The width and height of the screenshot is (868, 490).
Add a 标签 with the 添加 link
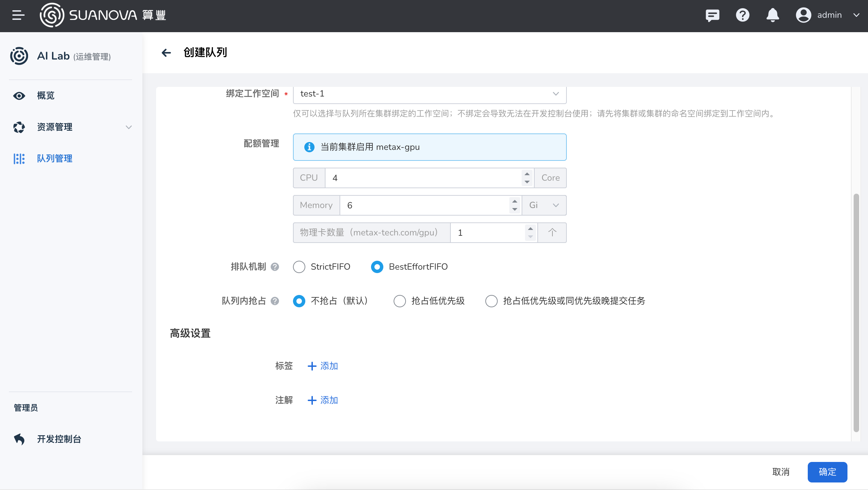point(323,366)
